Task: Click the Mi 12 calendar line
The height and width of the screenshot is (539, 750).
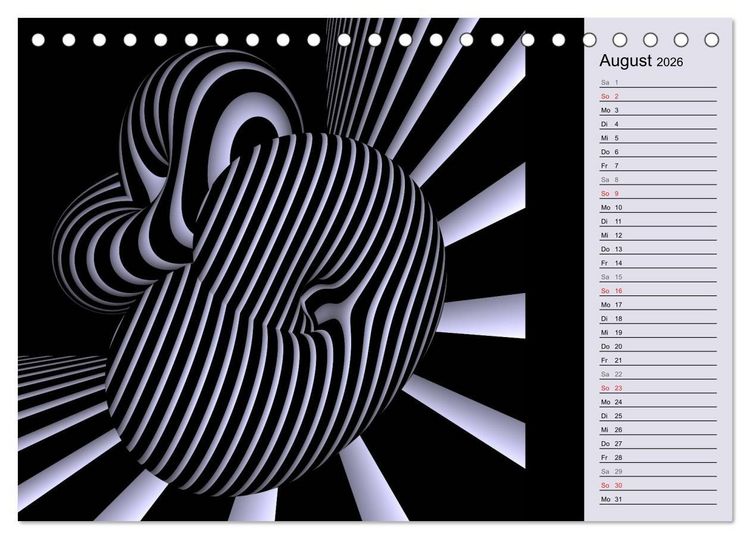Action: point(659,235)
